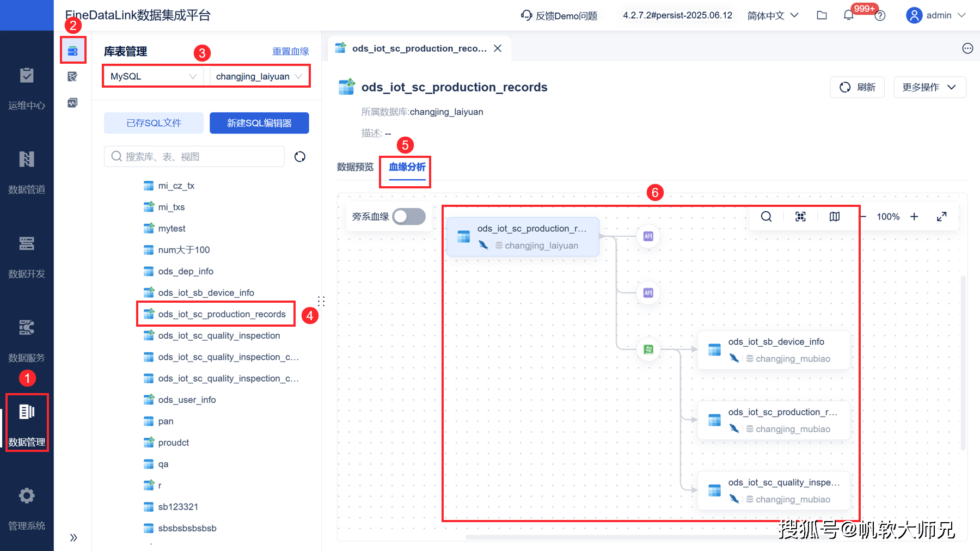Toggle the minimap icon in canvas toolbar
This screenshot has width=980, height=551.
tap(834, 217)
